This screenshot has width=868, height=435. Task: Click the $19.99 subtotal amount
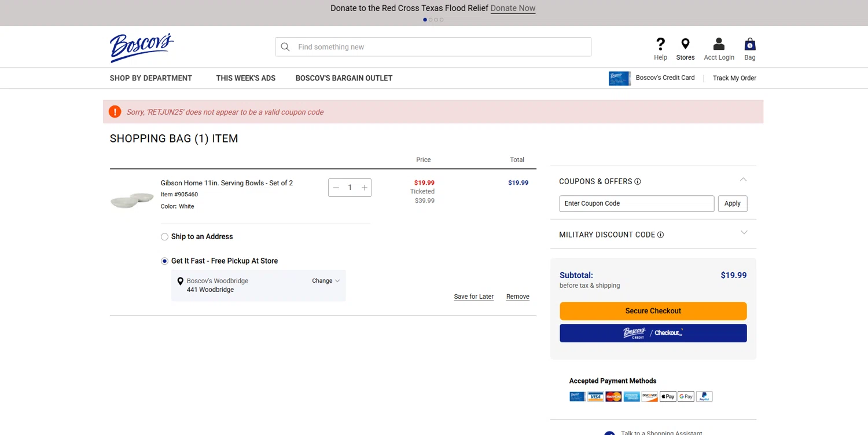tap(734, 275)
